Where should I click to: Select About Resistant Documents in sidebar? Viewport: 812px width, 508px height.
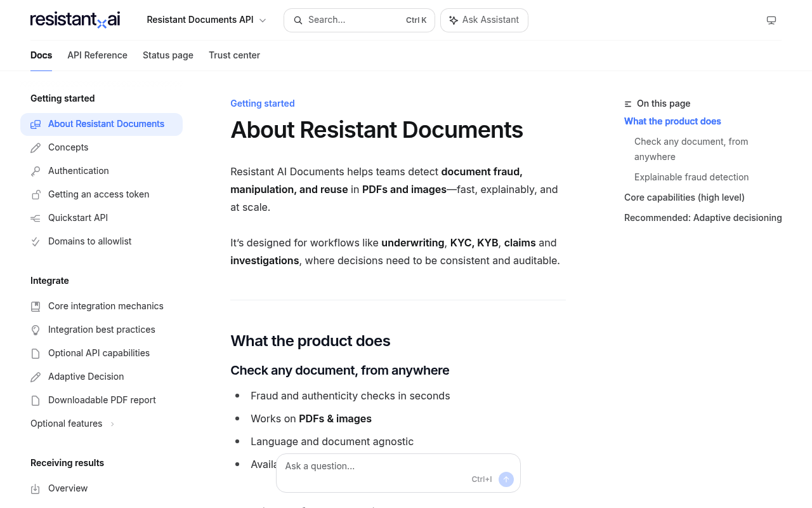coord(101,124)
